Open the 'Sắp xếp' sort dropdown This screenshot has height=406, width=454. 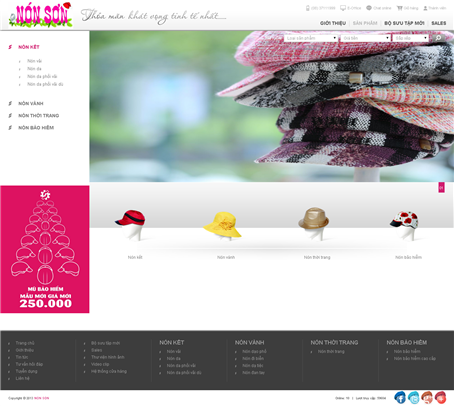click(x=410, y=38)
